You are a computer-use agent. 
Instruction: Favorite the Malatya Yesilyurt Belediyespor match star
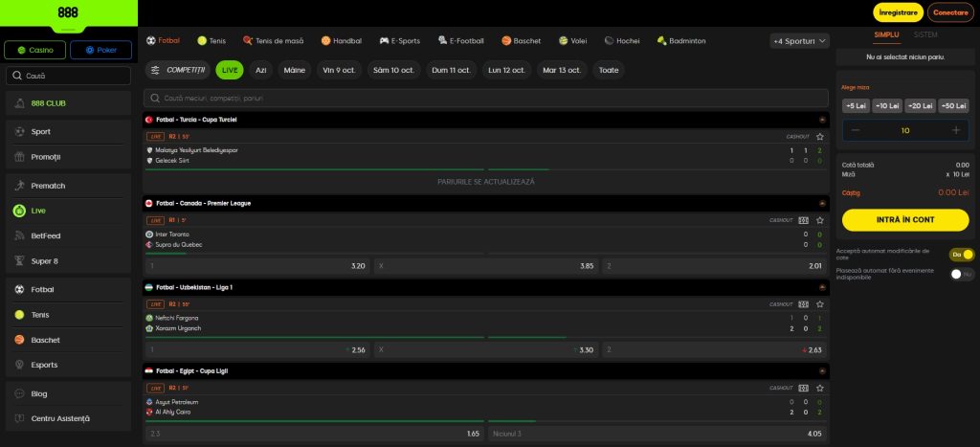(820, 136)
